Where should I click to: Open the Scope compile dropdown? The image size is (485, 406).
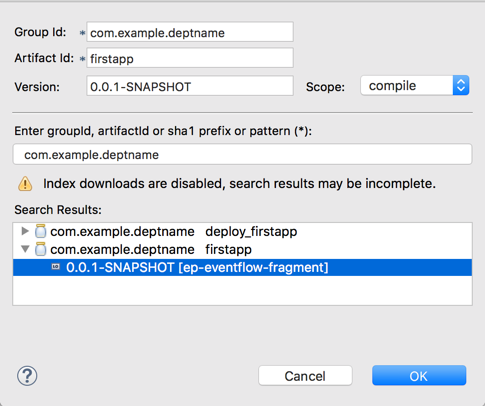click(415, 86)
